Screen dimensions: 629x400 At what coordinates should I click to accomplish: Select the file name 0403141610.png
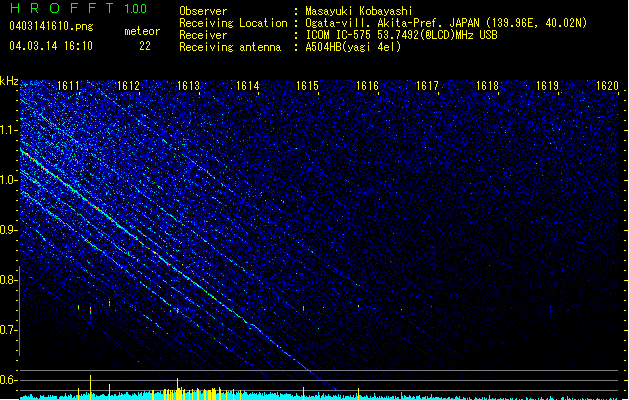click(x=51, y=26)
